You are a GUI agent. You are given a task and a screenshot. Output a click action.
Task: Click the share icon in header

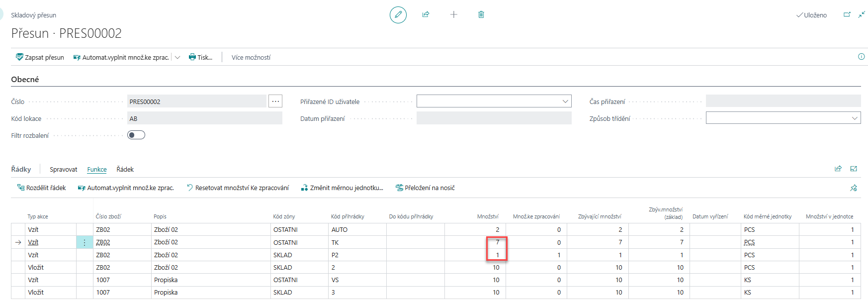click(x=426, y=15)
